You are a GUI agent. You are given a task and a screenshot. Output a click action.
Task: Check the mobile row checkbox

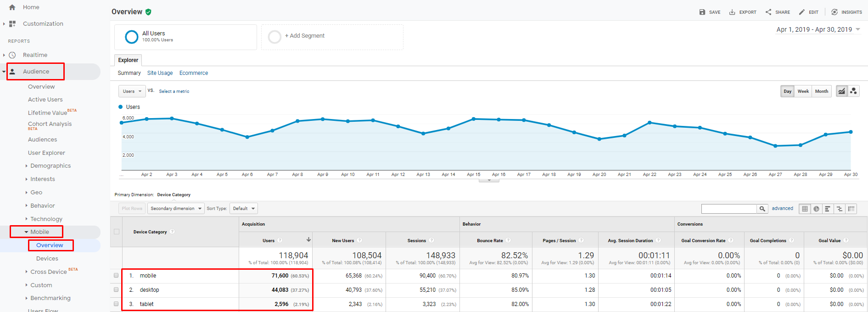pyautogui.click(x=116, y=276)
